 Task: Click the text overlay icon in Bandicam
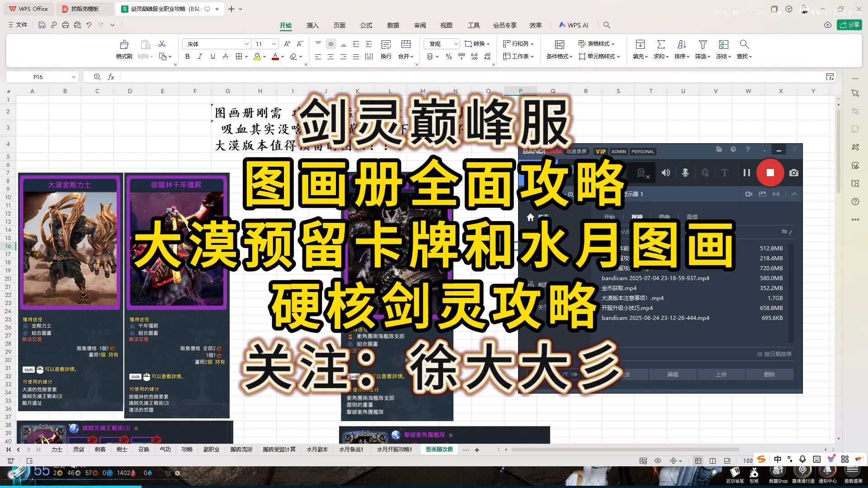point(724,173)
